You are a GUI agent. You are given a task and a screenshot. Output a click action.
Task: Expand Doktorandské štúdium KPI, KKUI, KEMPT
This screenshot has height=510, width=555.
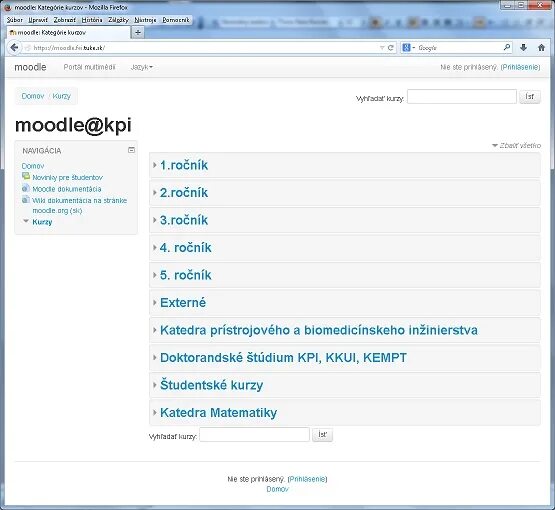(155, 357)
